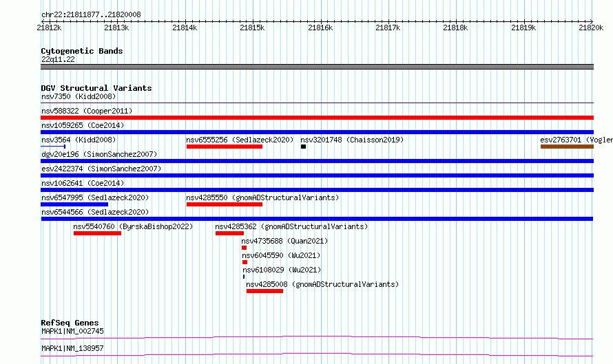Select the nsv6547995 short blue bar
Screen dimensions: 613x364
point(74,204)
